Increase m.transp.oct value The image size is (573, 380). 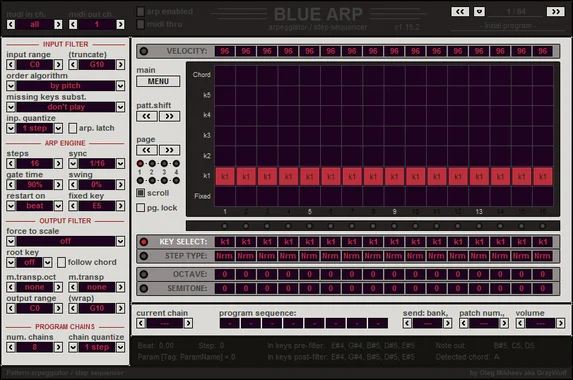click(x=58, y=287)
